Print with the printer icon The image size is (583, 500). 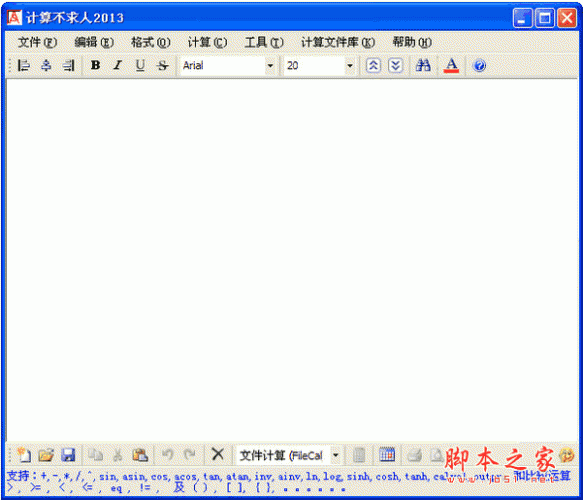tap(414, 455)
